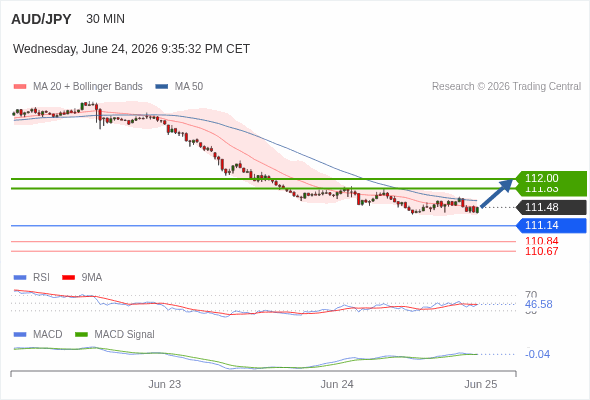Click the red 110.84 support label
This screenshot has width=590, height=400.
tap(542, 241)
